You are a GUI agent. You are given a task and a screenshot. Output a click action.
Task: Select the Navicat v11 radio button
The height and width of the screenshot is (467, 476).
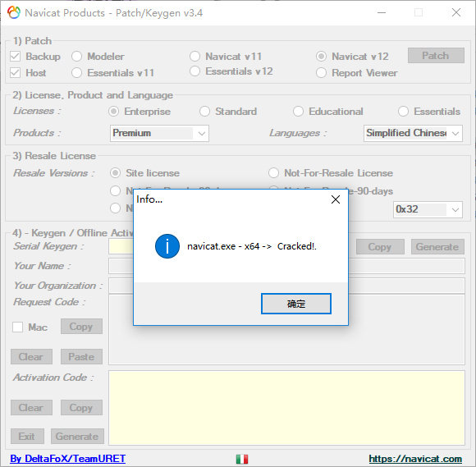point(195,56)
